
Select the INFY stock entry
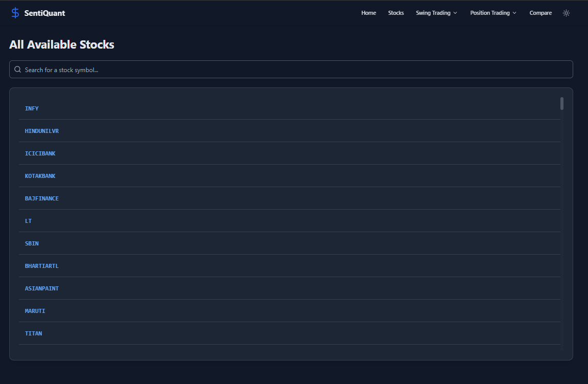32,108
